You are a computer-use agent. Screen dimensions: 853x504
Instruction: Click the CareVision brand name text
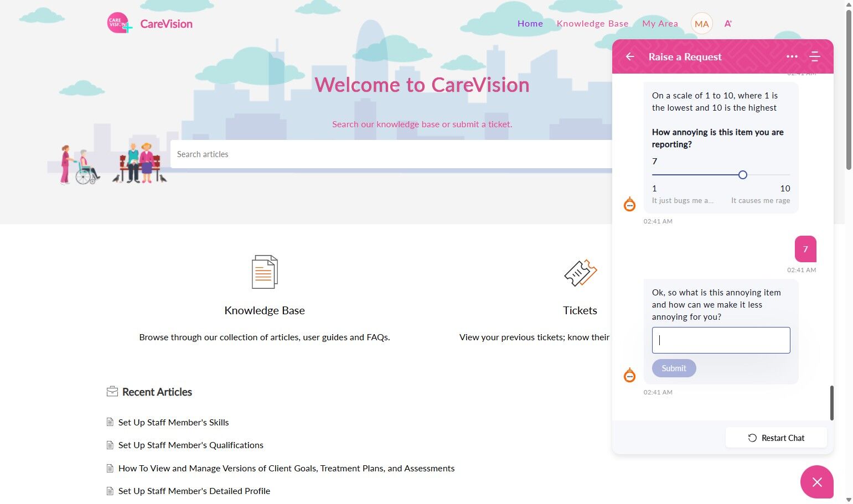[167, 24]
